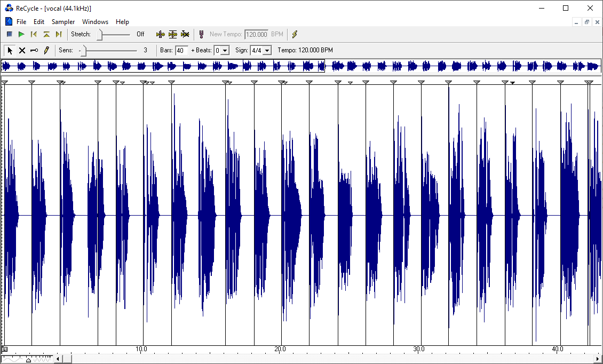Click into the Bars input field

pos(181,50)
